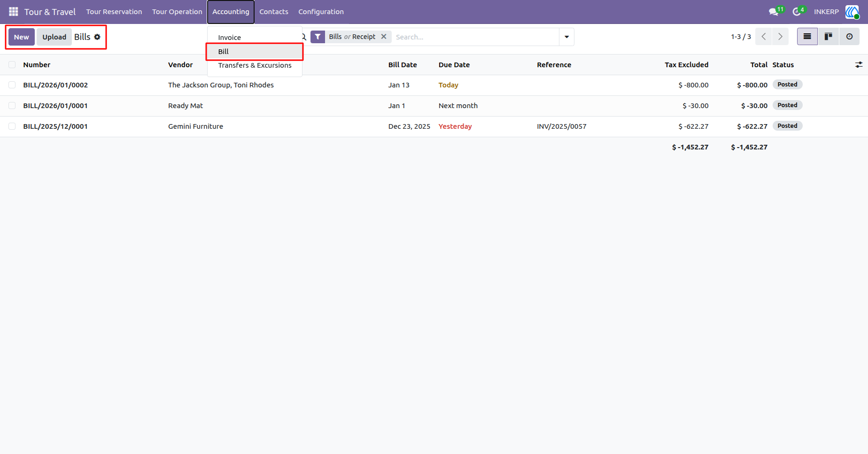Open the Contacts menu

[274, 12]
